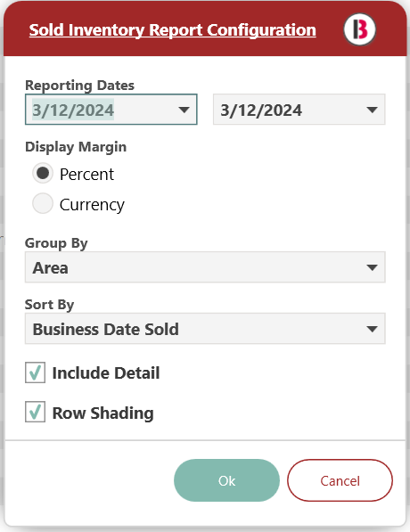410x532 pixels.
Task: Uncheck the Row Shading checkbox
Action: click(x=35, y=413)
